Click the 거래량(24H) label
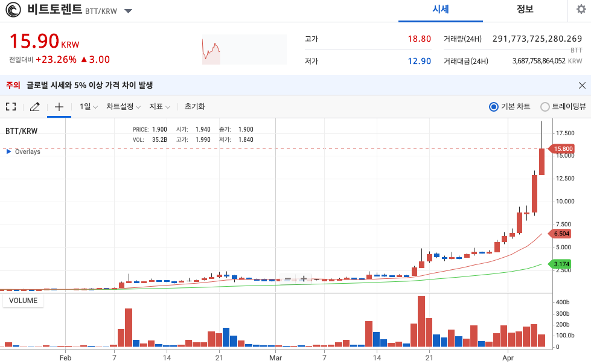591x364 pixels. (x=462, y=39)
